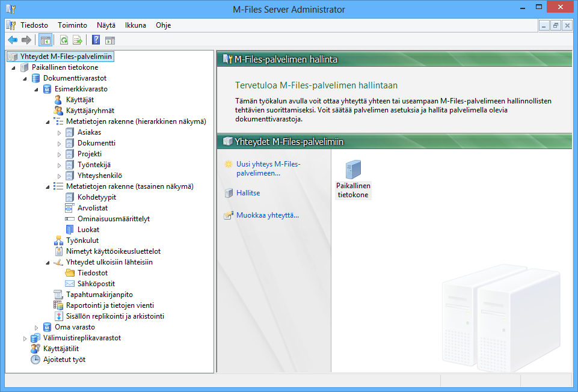Collapse the Paikallinen tietokone tree node
578x392 pixels.
[14, 68]
